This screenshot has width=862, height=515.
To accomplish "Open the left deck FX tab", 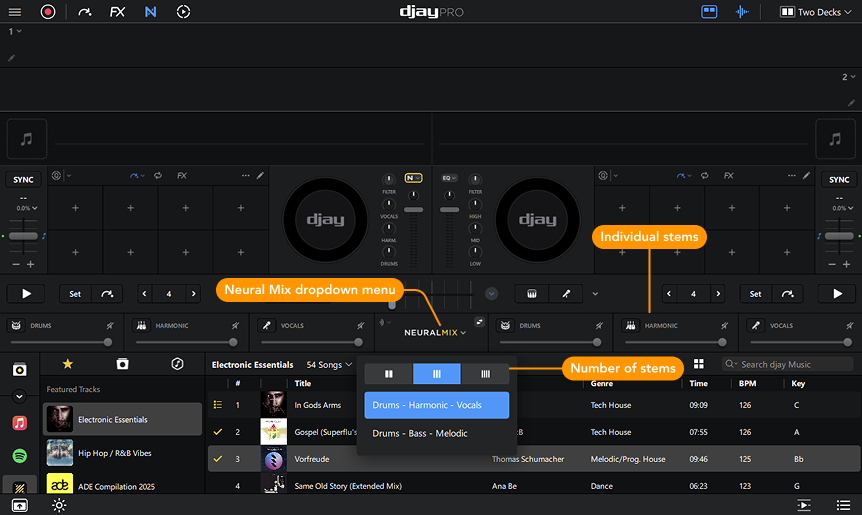I will [x=182, y=175].
